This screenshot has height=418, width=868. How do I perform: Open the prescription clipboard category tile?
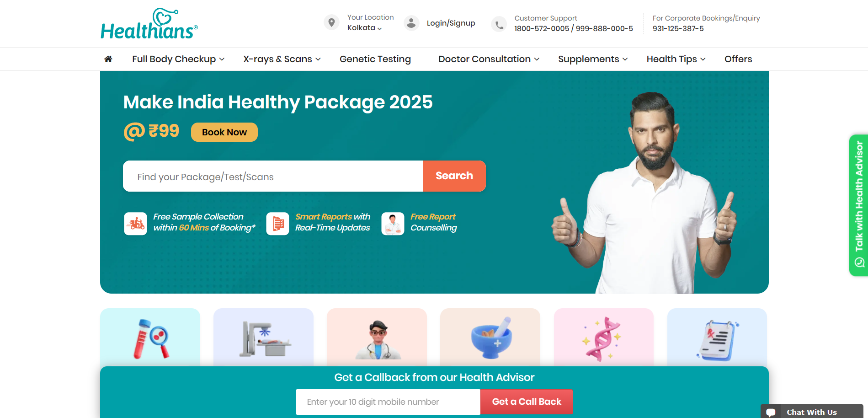(x=717, y=338)
